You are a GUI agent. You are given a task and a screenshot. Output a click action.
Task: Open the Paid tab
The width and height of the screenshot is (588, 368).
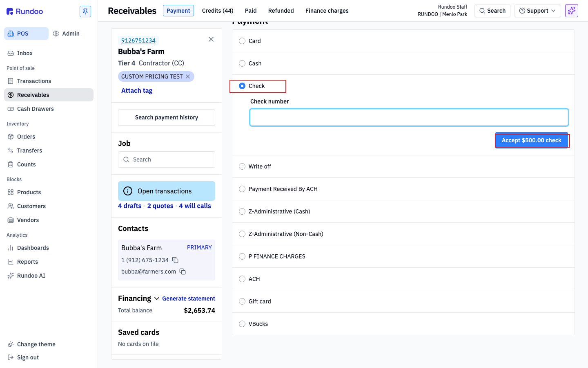tap(251, 11)
